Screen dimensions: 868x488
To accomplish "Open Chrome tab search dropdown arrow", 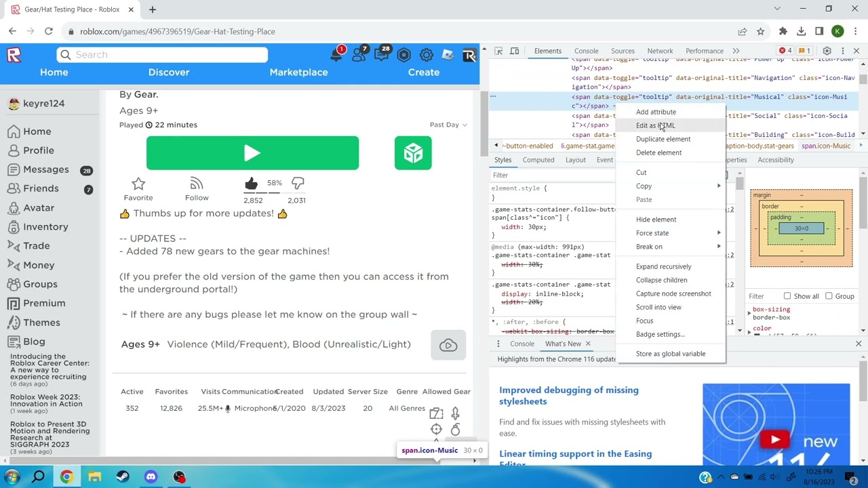I will click(777, 9).
